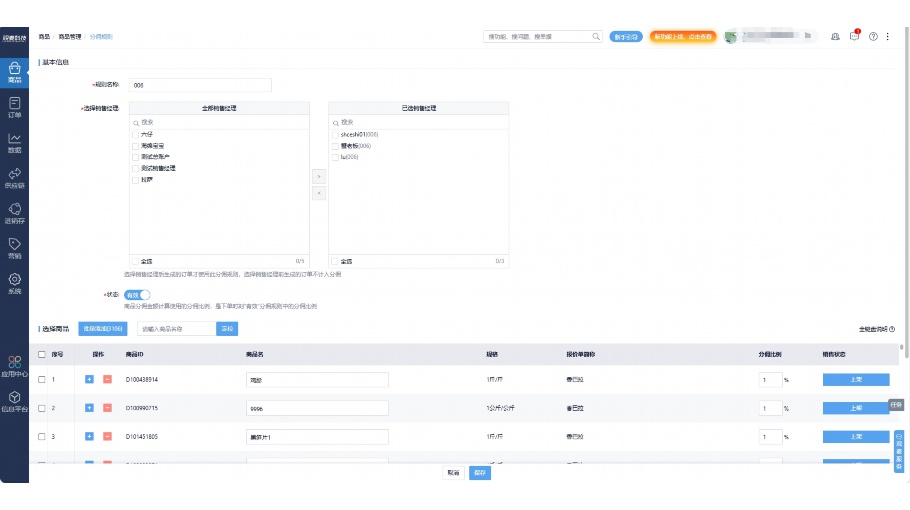Go to 供应链 (Supply chain) in sidebar

click(x=14, y=178)
